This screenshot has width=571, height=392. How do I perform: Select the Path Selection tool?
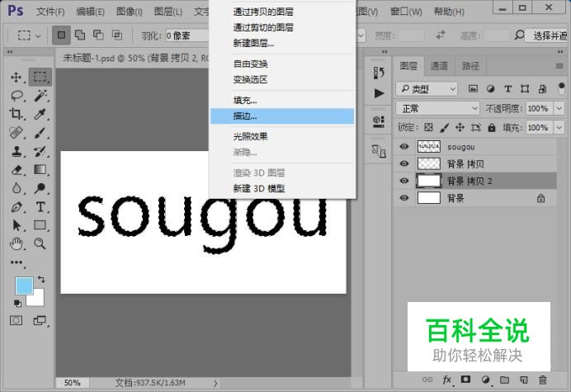17,225
